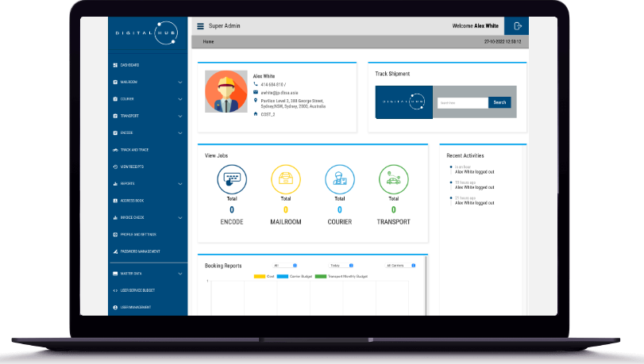This screenshot has height=364, width=644.
Task: Click the Reports bar chart sidebar icon
Action: (x=115, y=184)
